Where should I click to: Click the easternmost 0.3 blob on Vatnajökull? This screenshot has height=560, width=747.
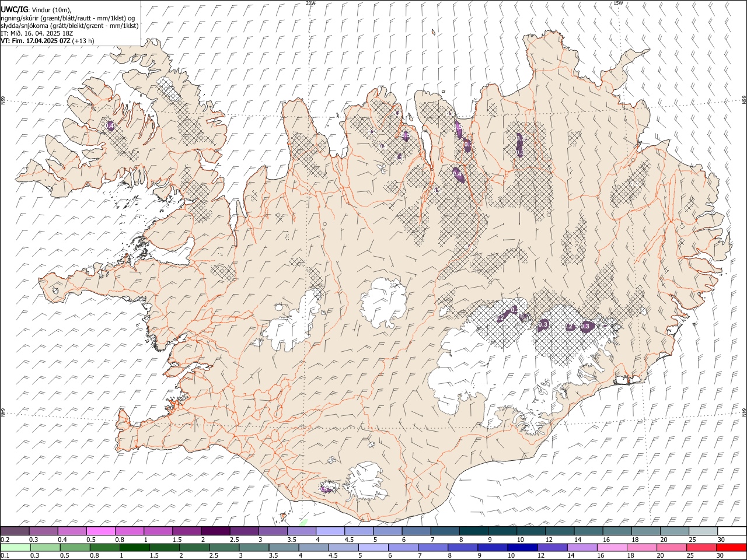click(587, 326)
